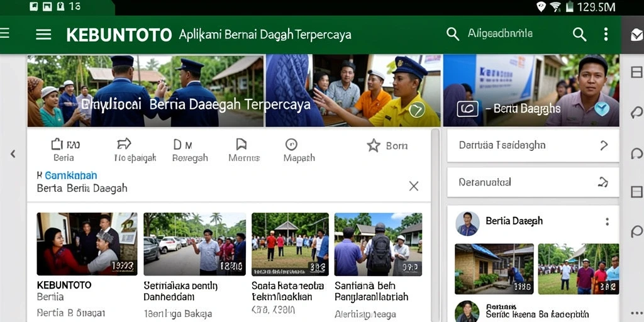Click the Beria Daegah profile avatar

tap(467, 223)
